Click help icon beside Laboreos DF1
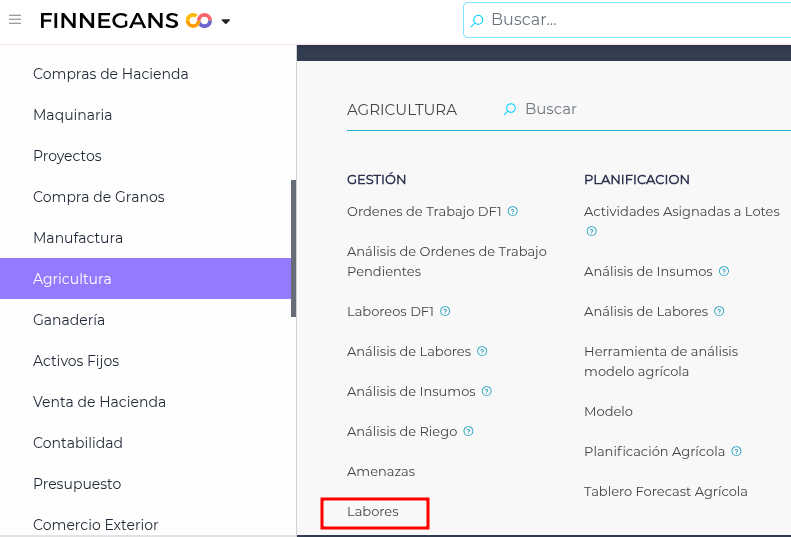 click(445, 311)
